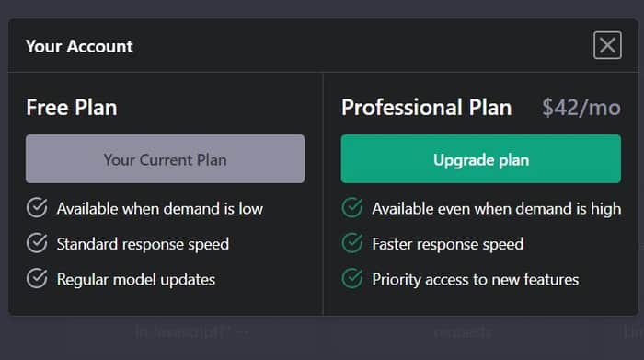Viewport: 644px width, 360px height.
Task: Select the Standard response speed text
Action: 143,244
